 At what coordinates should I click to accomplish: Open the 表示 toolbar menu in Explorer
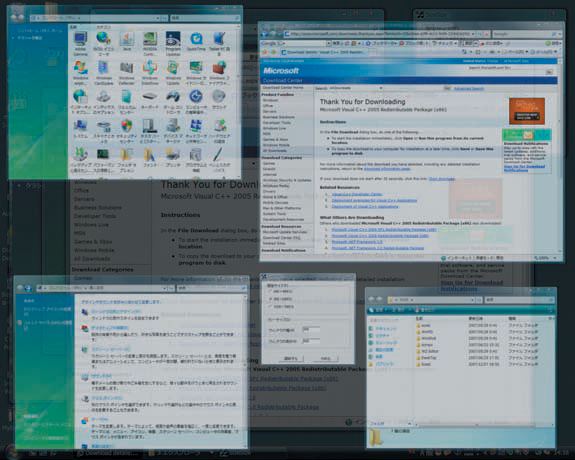(x=400, y=310)
